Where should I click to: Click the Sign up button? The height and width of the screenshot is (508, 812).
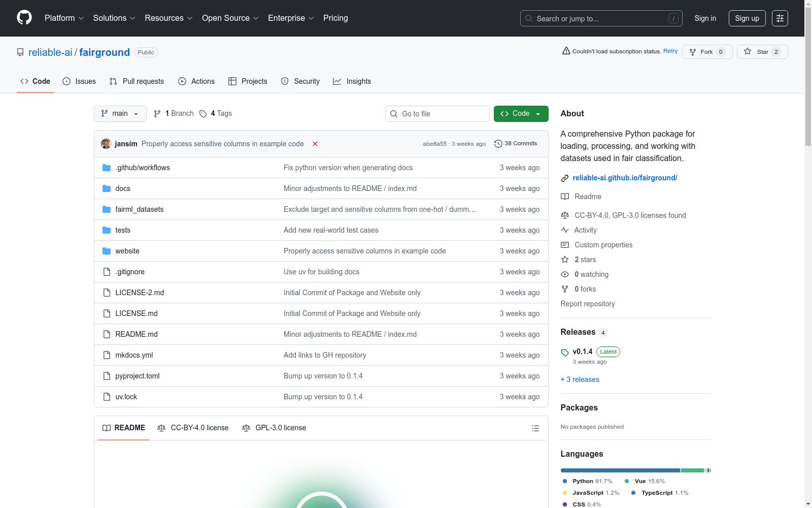[747, 18]
